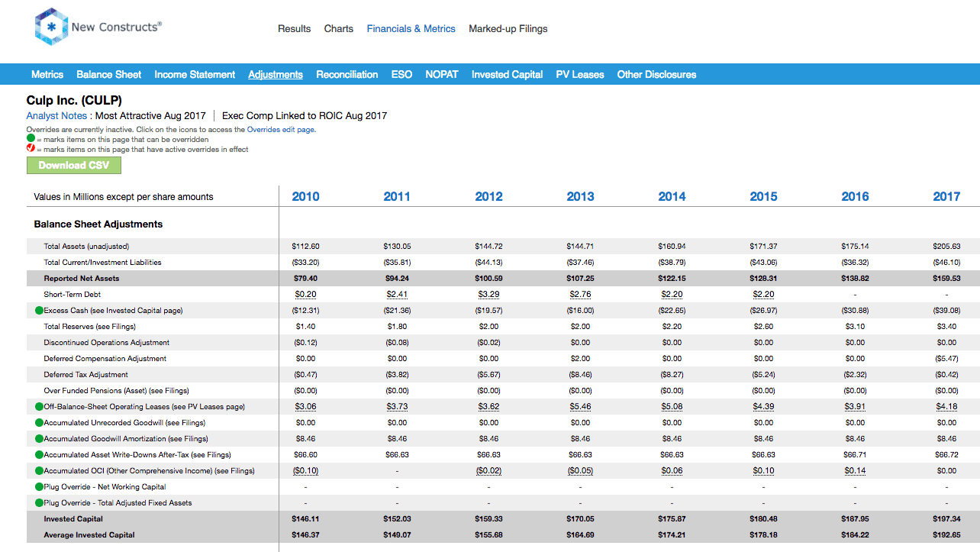980x552 pixels.
Task: Click 2017 Invested Capital value $197.34
Action: [x=946, y=519]
